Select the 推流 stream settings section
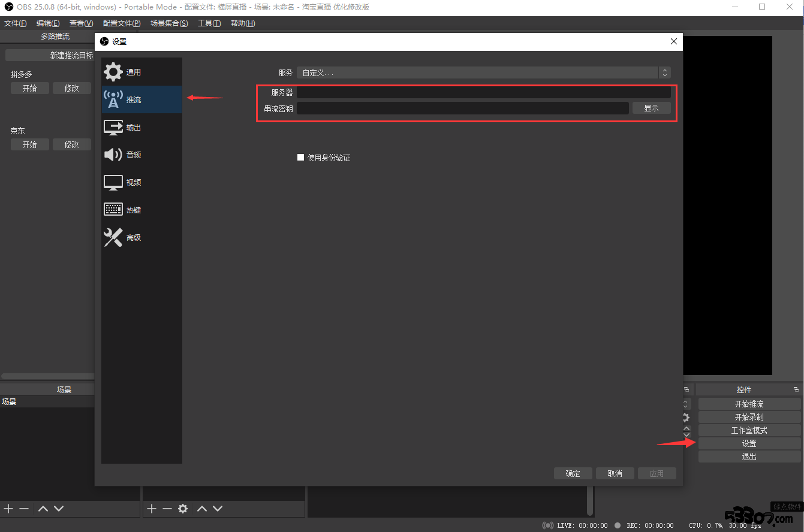Screen dimensions: 804x532 (141, 99)
